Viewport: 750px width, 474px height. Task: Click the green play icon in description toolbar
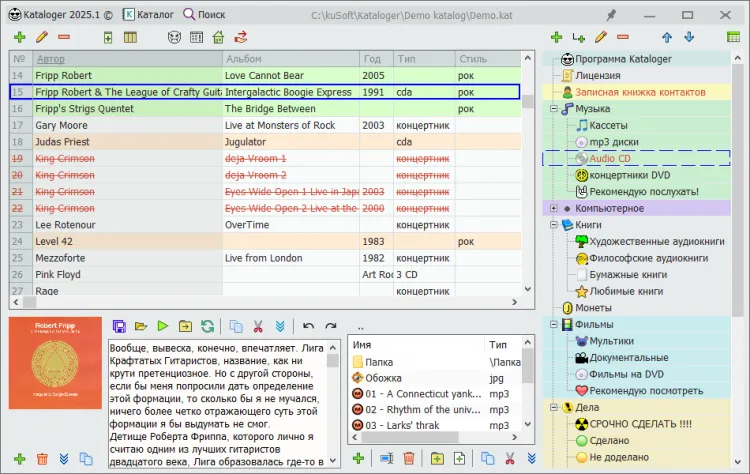click(163, 326)
